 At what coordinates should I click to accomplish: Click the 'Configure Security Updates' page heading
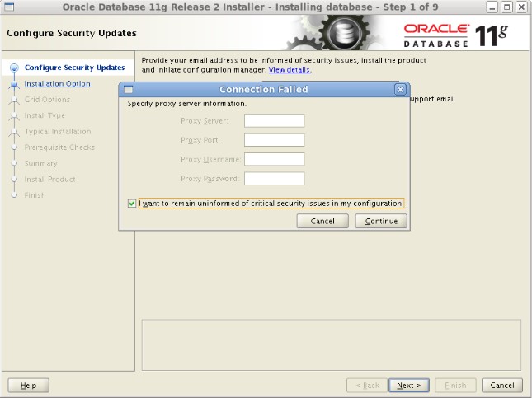pyautogui.click(x=72, y=33)
